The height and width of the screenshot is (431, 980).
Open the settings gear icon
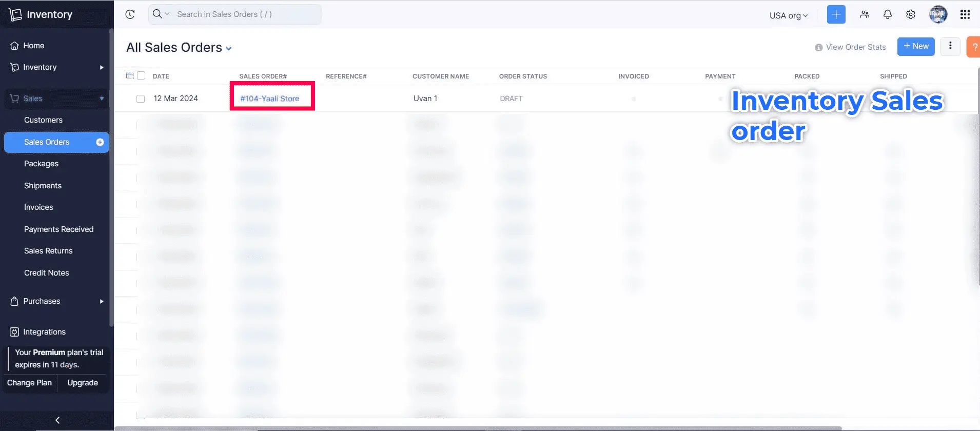coord(910,14)
